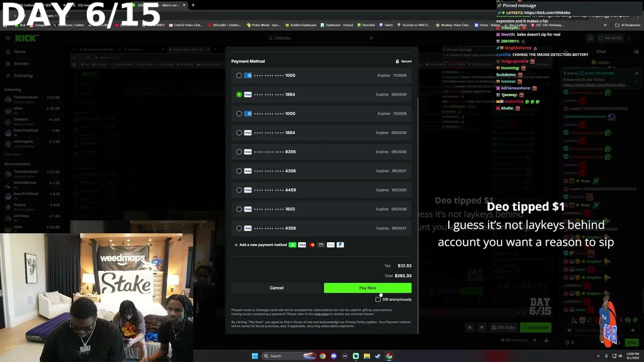This screenshot has height=362, width=644.
Task: Click the Kick search field
Action: click(x=321, y=38)
